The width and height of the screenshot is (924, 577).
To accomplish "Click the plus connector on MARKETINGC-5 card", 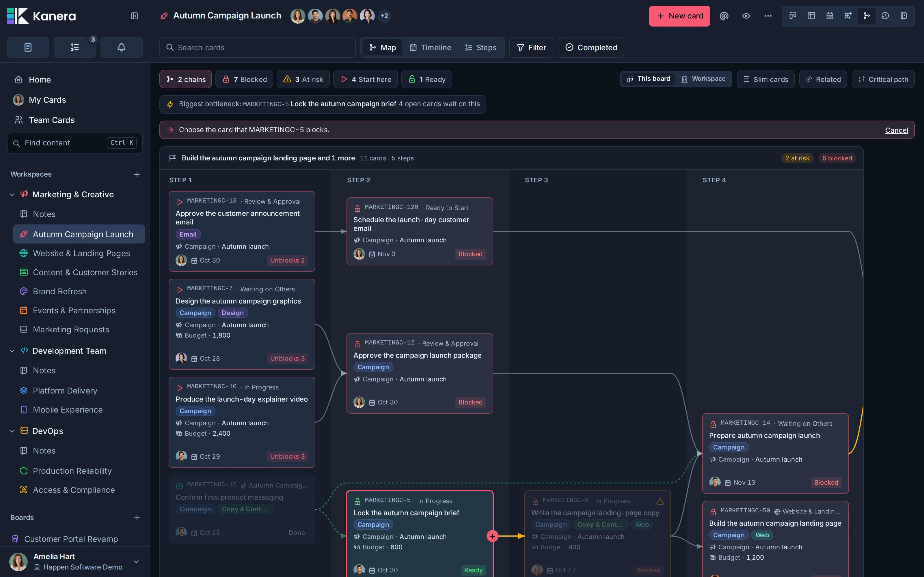I will click(x=493, y=536).
